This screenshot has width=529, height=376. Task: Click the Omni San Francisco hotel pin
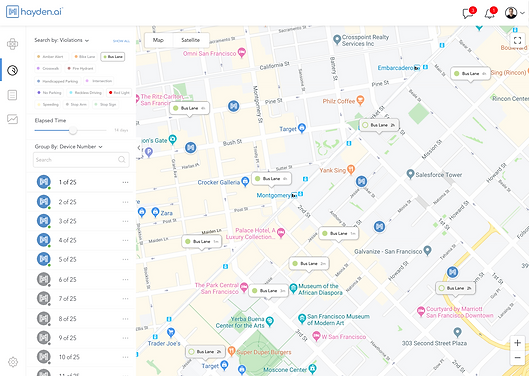point(242,52)
